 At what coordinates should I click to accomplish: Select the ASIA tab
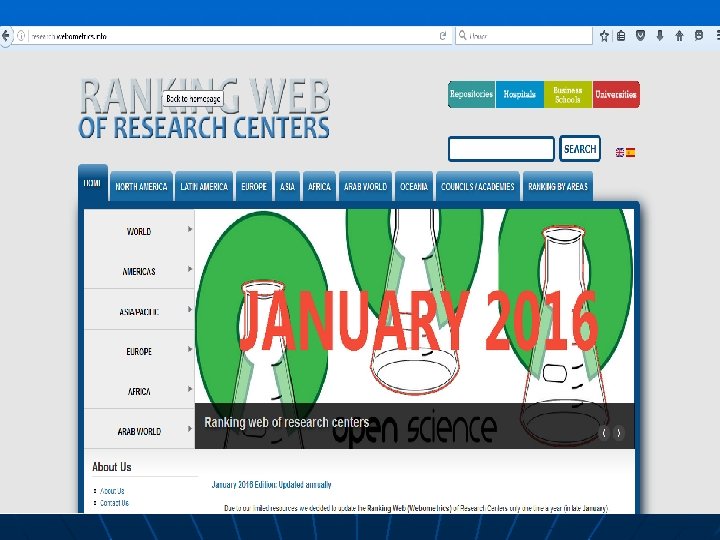click(x=287, y=186)
